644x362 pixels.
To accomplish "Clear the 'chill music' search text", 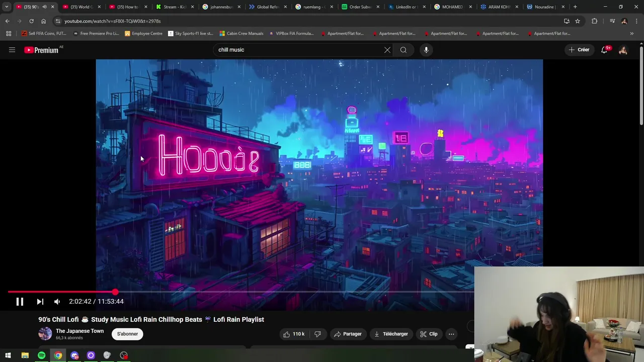I will pyautogui.click(x=387, y=50).
